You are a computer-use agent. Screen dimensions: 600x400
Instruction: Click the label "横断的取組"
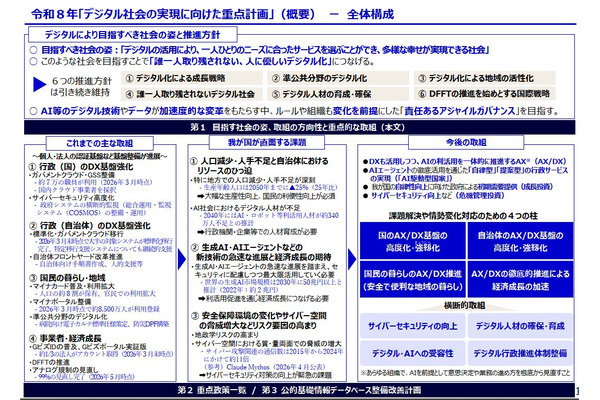464,305
